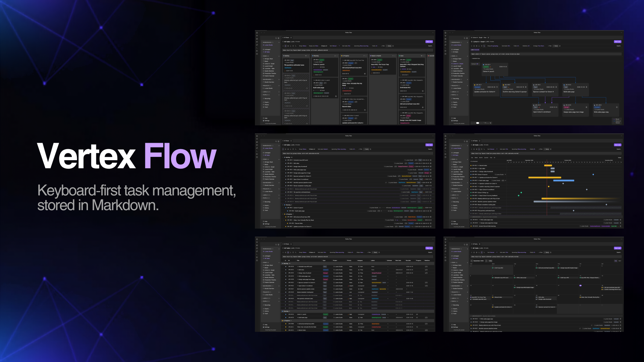Select timeline layout icon in timeline screenshot toolbar
This screenshot has height=362, width=644.
click(479, 149)
